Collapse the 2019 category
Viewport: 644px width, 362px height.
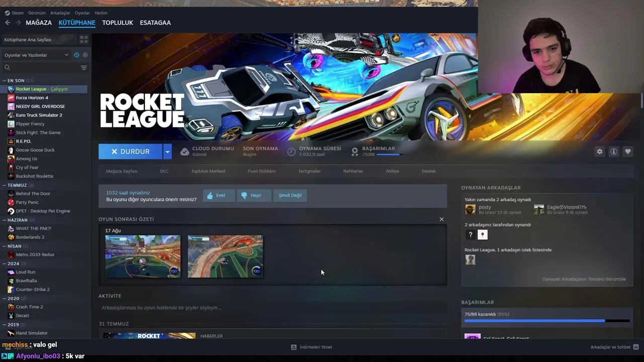(4, 324)
